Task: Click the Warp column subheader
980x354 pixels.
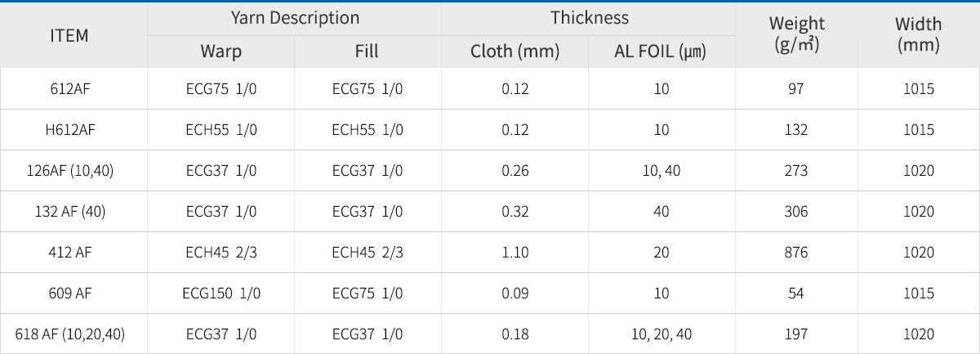Action: [x=221, y=52]
